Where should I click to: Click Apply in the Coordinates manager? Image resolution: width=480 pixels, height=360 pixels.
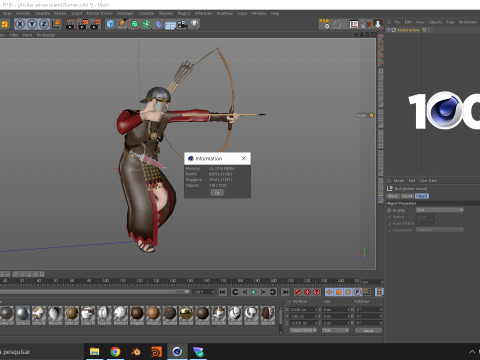click(x=368, y=330)
